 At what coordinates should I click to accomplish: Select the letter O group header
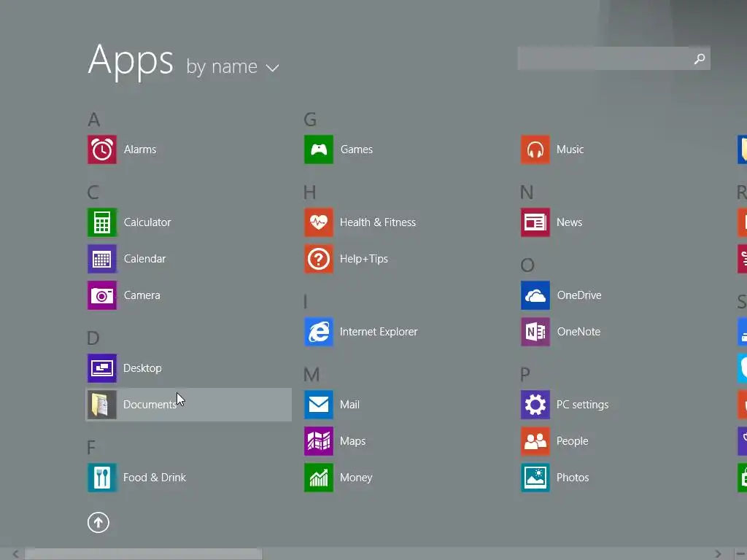point(527,265)
